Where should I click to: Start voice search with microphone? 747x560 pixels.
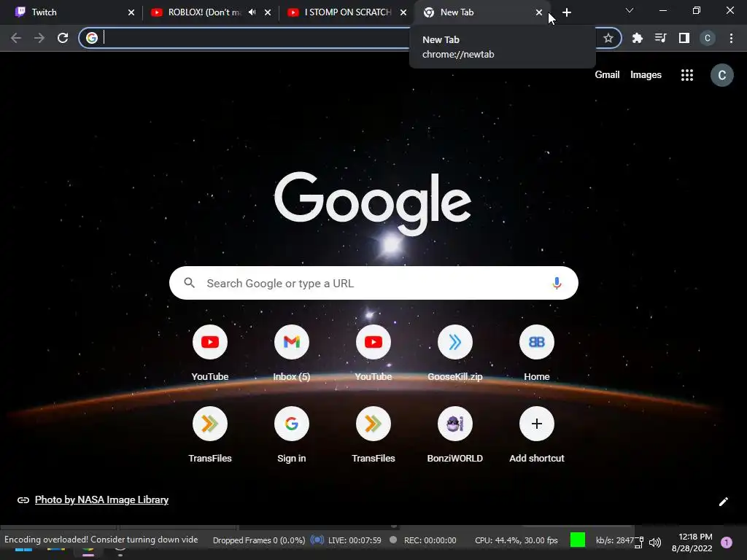pos(557,283)
